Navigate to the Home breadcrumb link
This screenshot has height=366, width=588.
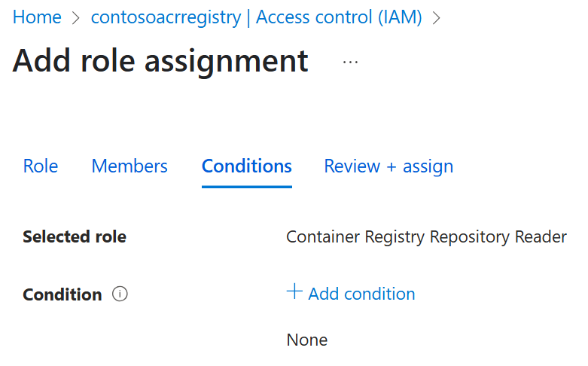37,17
